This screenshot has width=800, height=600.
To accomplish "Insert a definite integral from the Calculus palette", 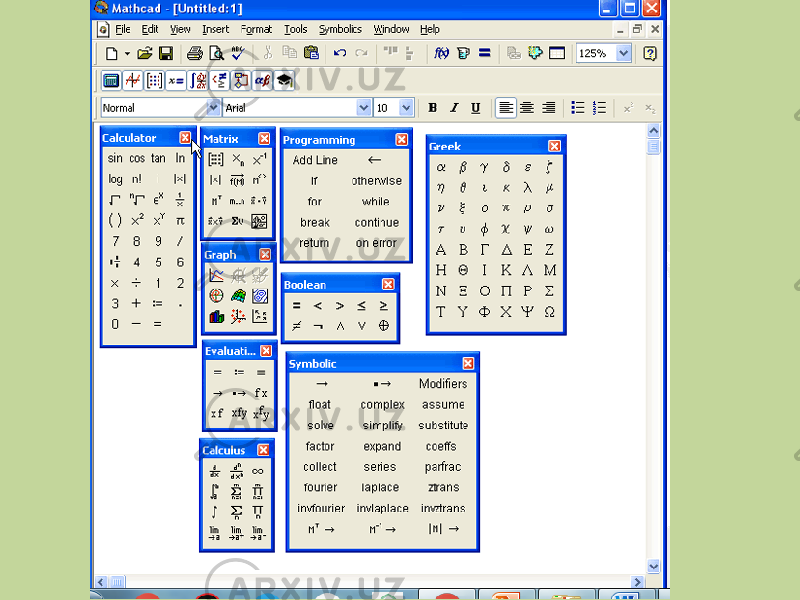I will [214, 491].
